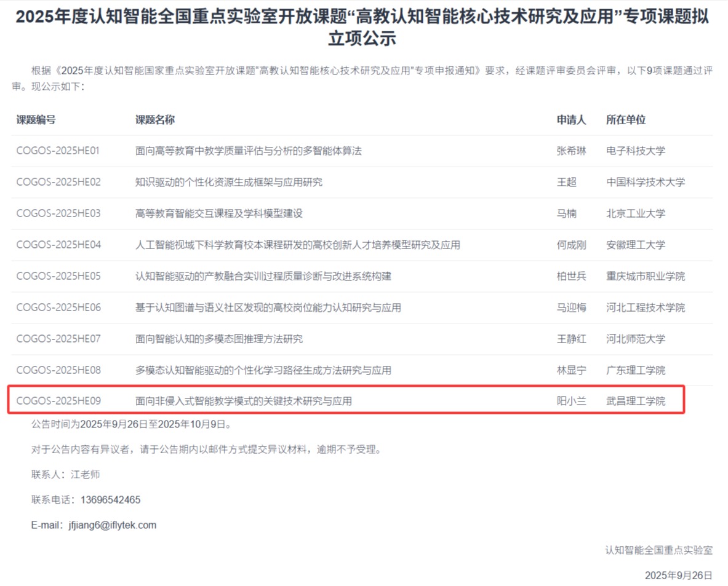Click applicant 马楠's name
Screen dimensions: 728x586
571,213
